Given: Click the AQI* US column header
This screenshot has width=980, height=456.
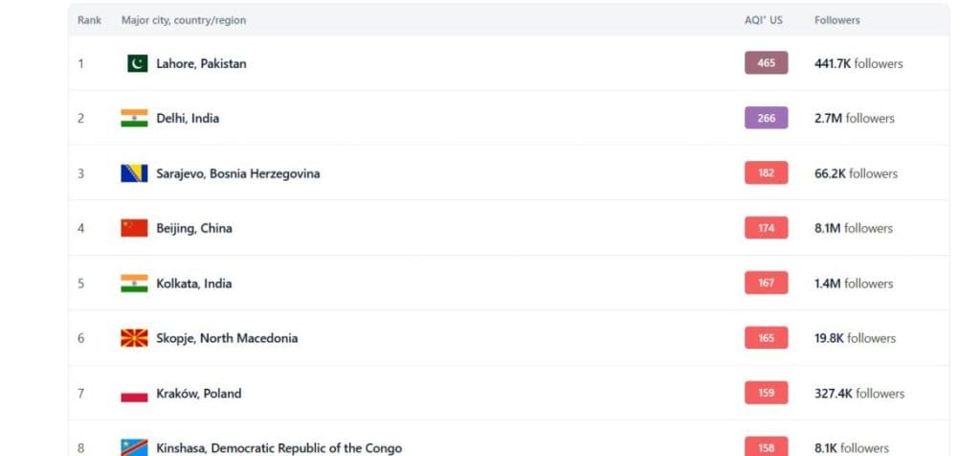Looking at the screenshot, I should 763,20.
